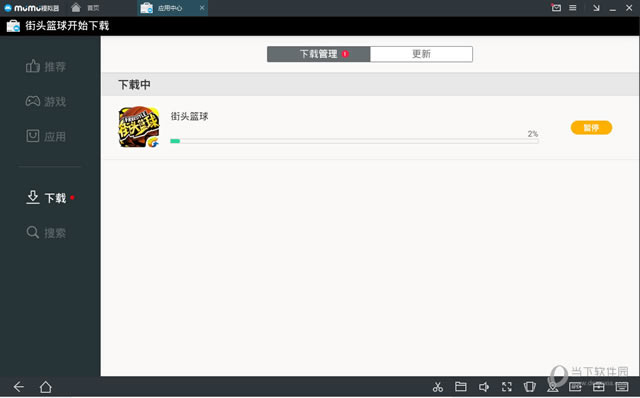The width and height of the screenshot is (640, 398).
Task: Pause the 街头篮球 download with orange button
Action: click(x=591, y=128)
